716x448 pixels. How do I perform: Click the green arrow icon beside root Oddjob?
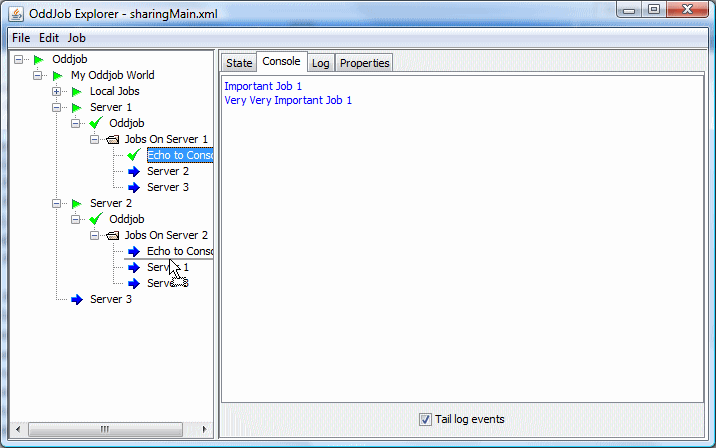coord(39,59)
